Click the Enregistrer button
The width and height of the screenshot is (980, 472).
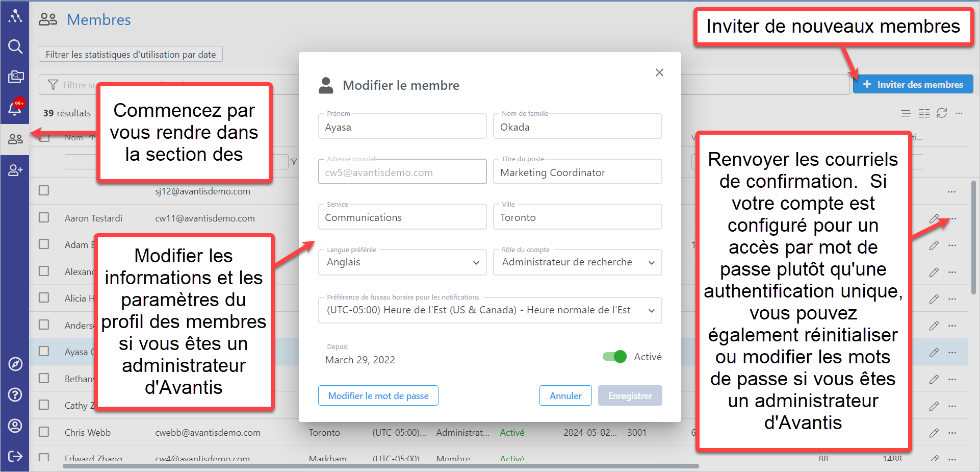coord(630,395)
